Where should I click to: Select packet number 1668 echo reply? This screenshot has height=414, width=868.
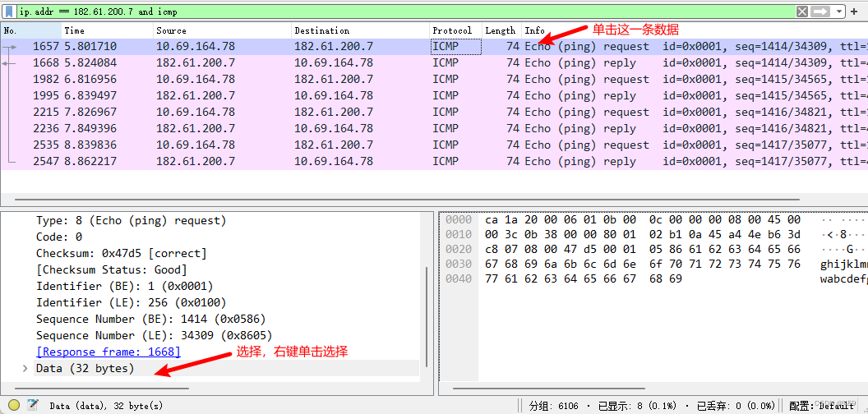click(x=434, y=63)
